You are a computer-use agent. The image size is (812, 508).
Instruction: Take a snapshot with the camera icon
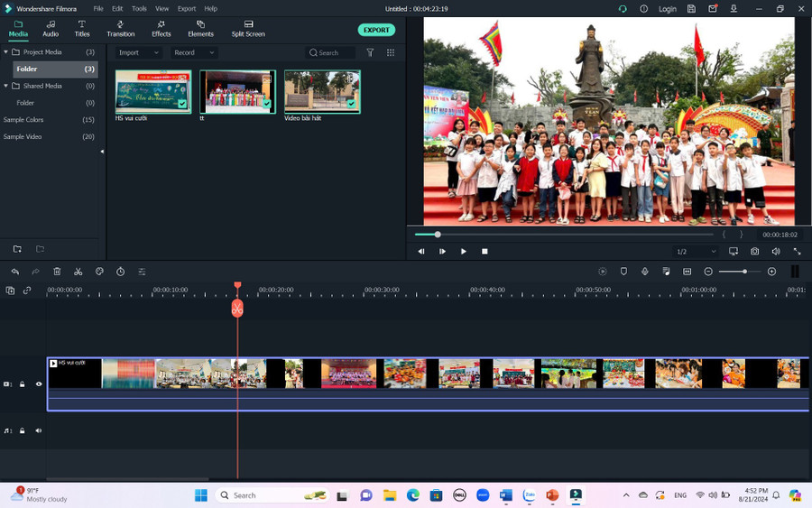tap(753, 252)
